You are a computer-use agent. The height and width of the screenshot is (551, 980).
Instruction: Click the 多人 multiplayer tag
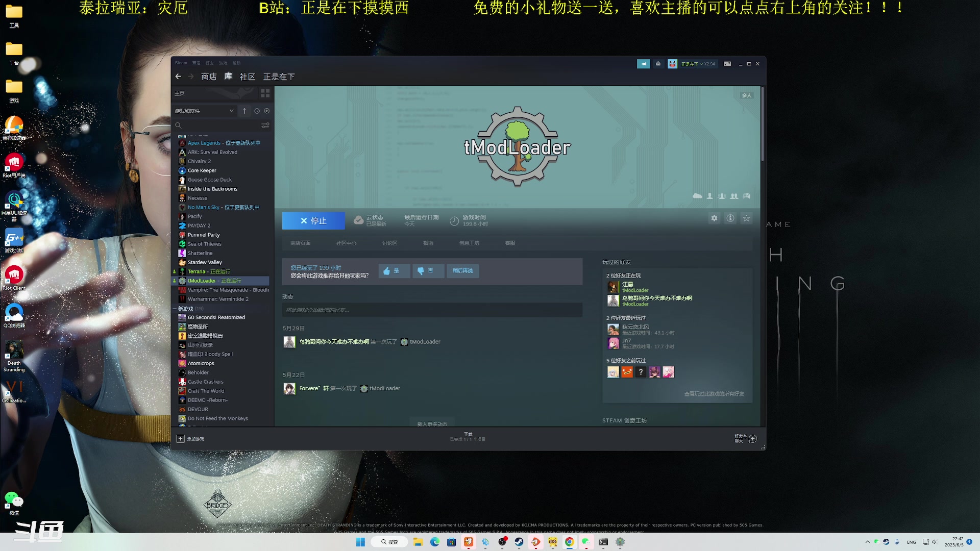(747, 95)
